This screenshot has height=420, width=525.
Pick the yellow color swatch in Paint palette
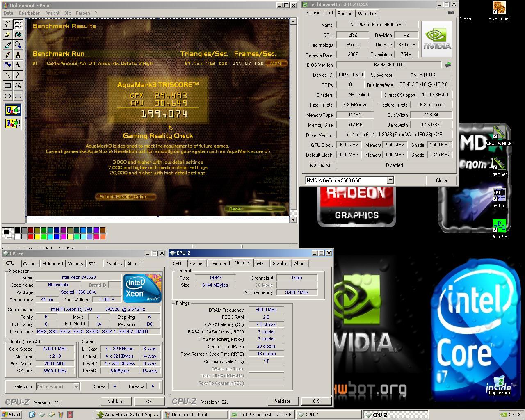point(37,236)
